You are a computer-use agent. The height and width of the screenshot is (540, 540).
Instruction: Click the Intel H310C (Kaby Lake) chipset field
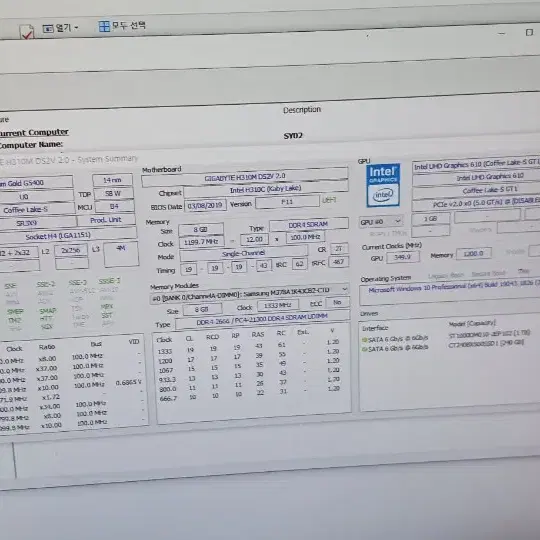266,189
